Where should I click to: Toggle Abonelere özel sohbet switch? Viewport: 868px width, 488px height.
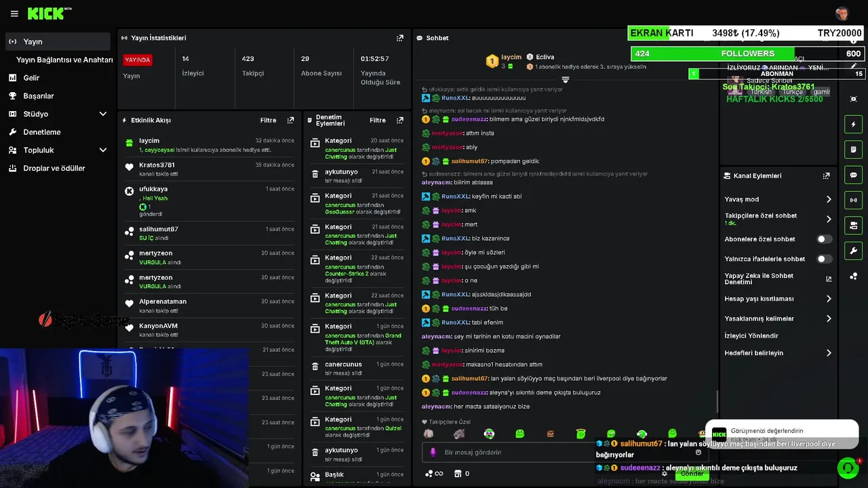point(824,239)
